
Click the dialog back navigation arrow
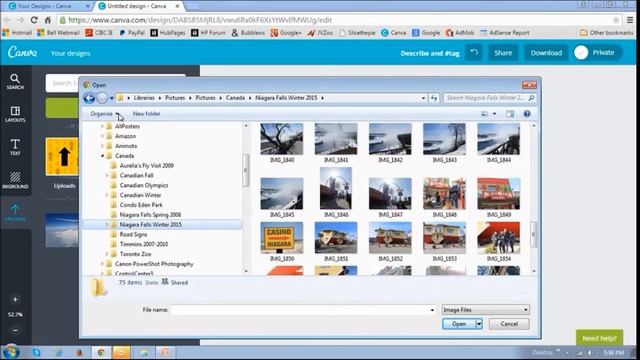point(89,98)
